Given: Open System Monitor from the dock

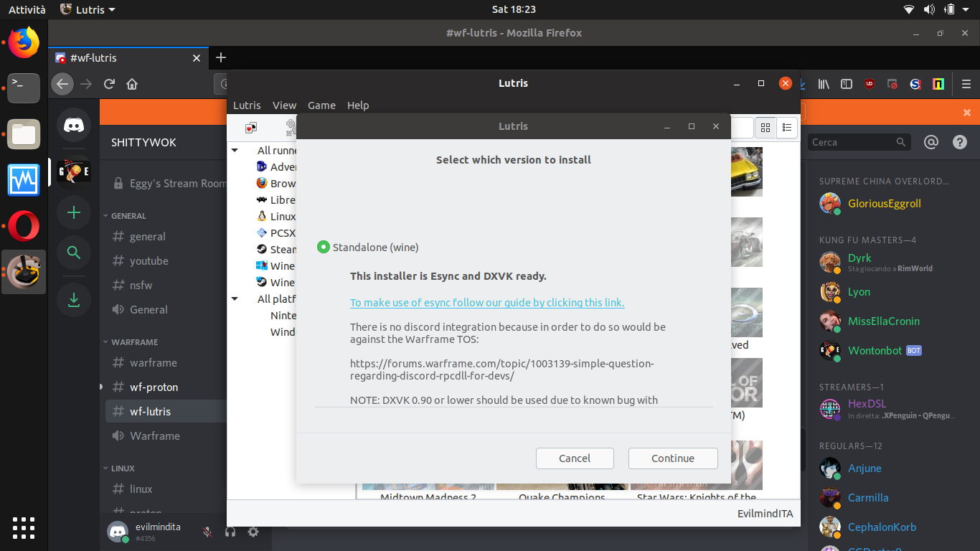Looking at the screenshot, I should coord(24,179).
